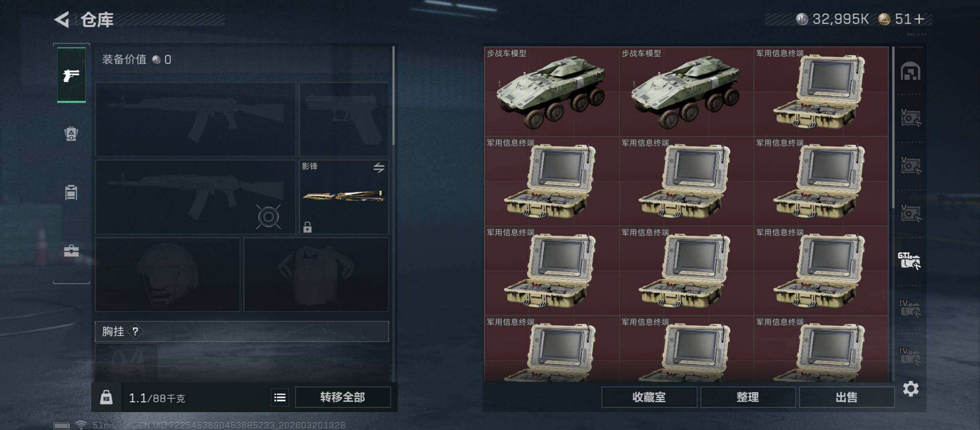
Task: Click the weight KG lock icon
Action: 106,397
